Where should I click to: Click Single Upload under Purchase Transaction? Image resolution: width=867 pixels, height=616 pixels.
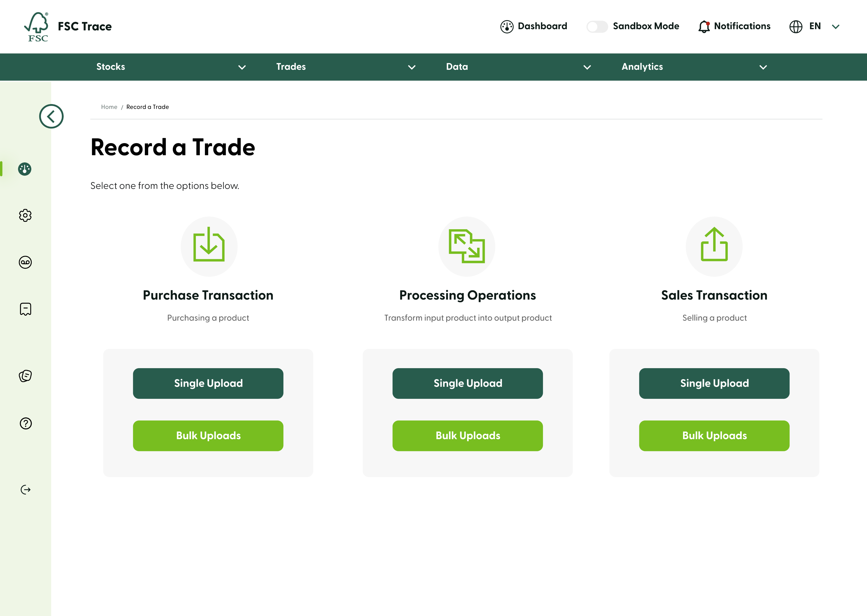click(208, 383)
